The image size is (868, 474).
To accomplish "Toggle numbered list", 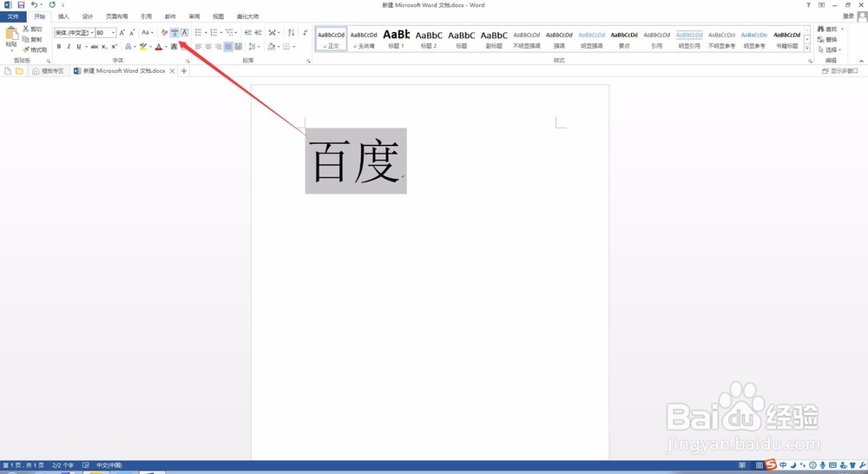I will click(214, 33).
